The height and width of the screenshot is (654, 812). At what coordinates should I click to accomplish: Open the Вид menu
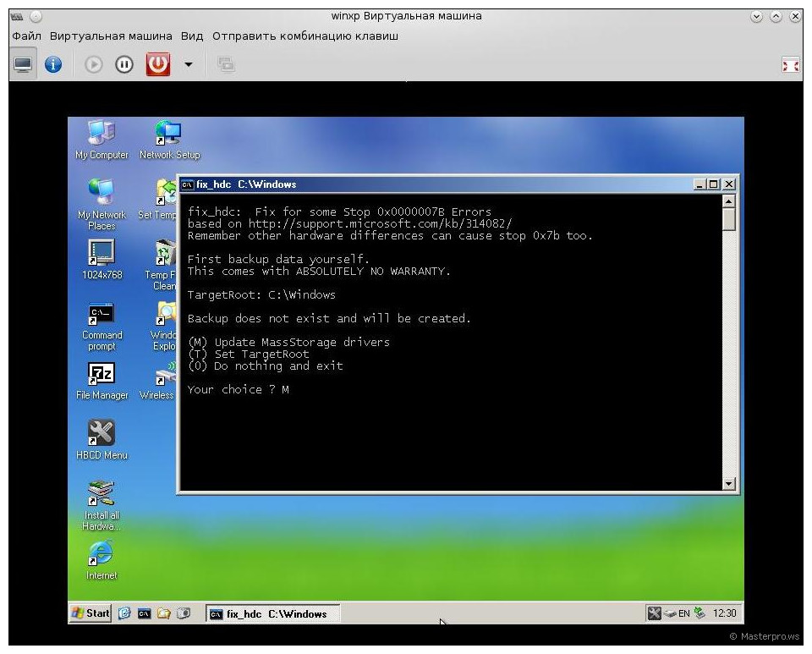coord(192,36)
